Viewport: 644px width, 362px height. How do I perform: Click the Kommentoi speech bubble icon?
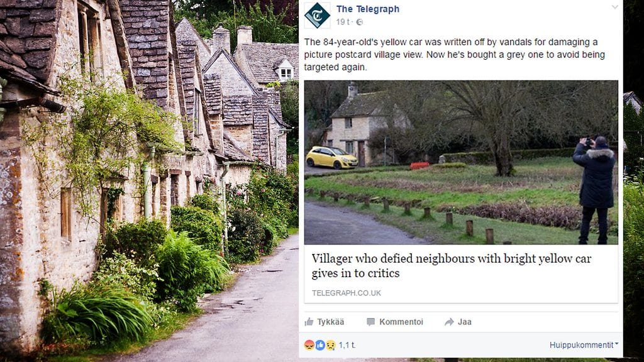(370, 322)
